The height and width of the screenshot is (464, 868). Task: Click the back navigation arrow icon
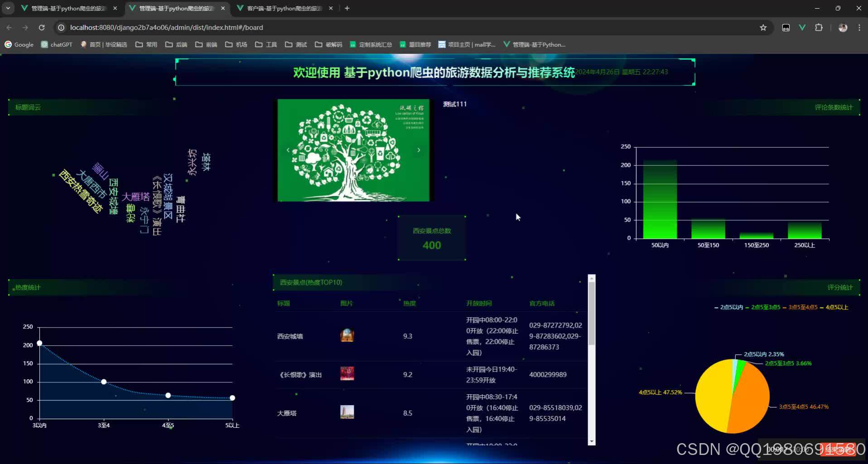point(9,27)
